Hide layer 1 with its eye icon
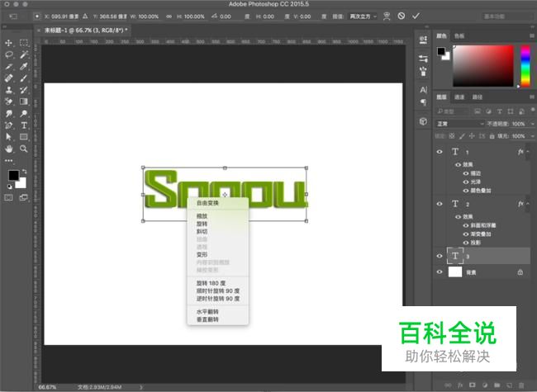Screen dimensions: 537x392 click(440, 152)
